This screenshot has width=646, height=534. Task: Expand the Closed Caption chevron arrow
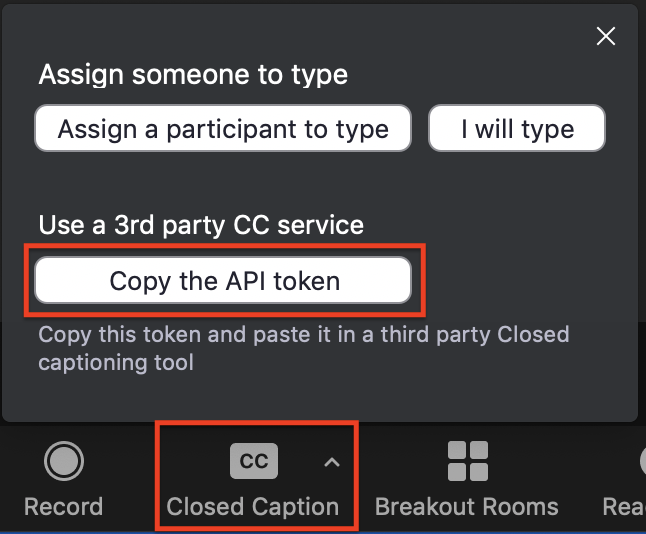pyautogui.click(x=333, y=462)
